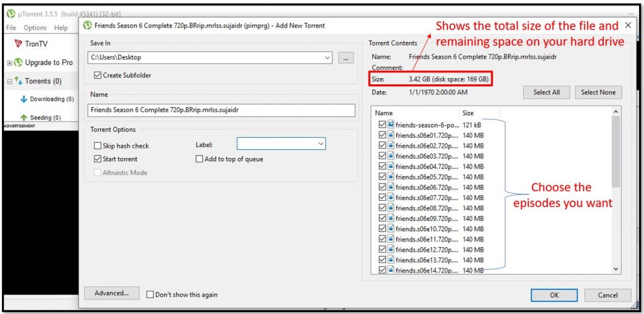Open the Help menu
Image resolution: width=644 pixels, height=314 pixels.
pos(61,28)
